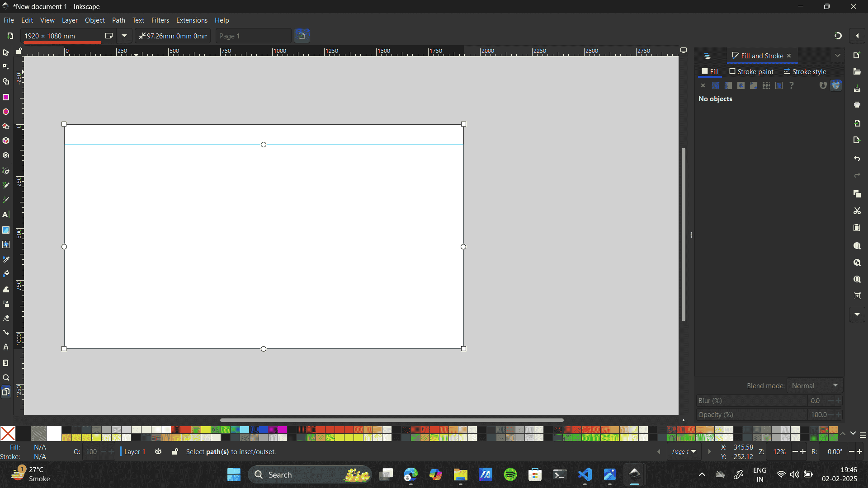Open the Page 1 selector dropdown
Viewport: 868px width, 488px height.
(x=684, y=451)
